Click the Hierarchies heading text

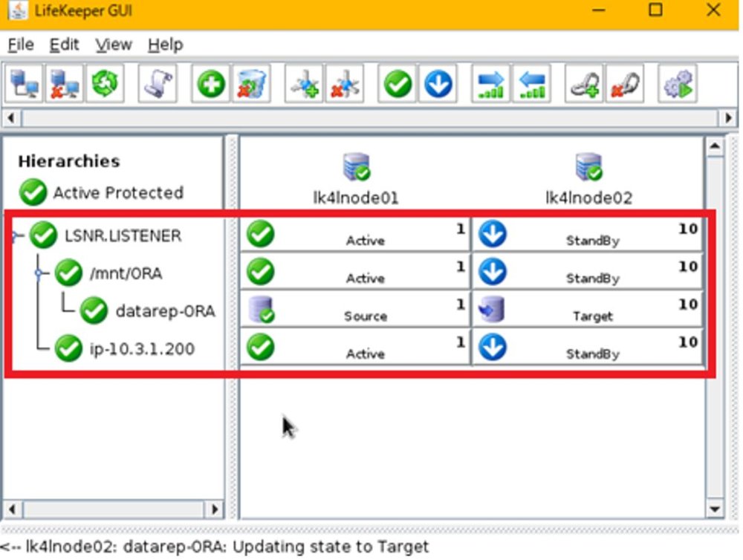pos(69,161)
